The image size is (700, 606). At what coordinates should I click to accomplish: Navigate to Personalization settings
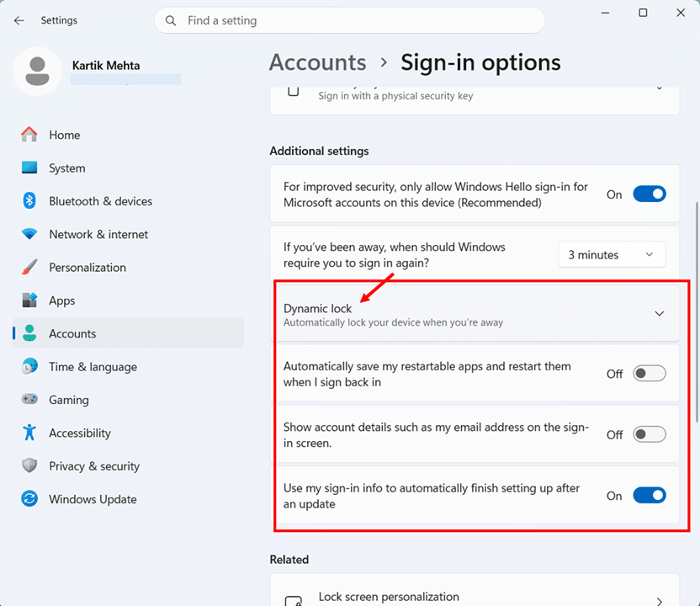(x=87, y=268)
